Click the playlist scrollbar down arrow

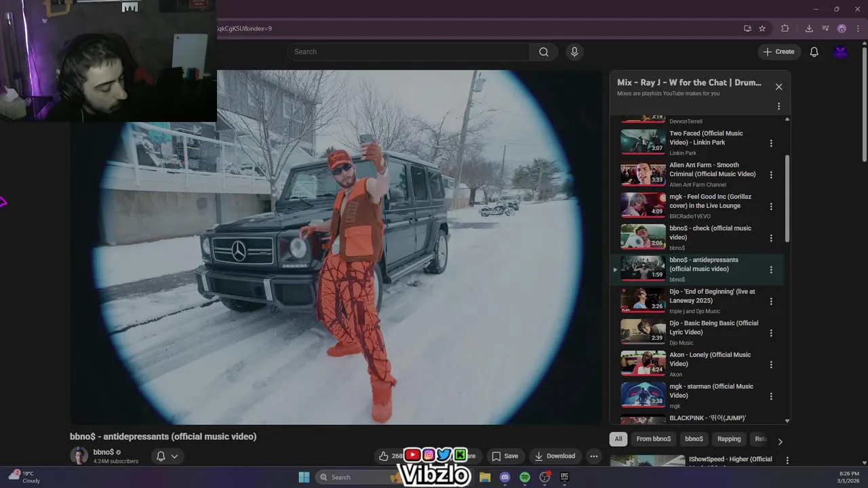(787, 420)
